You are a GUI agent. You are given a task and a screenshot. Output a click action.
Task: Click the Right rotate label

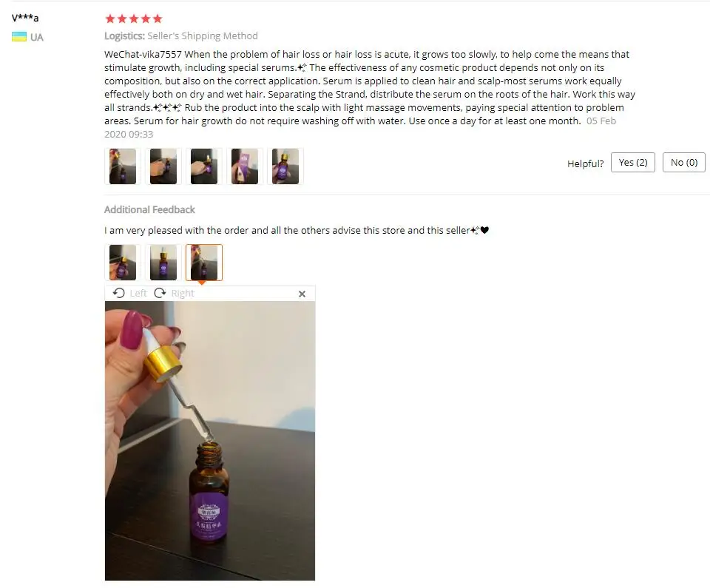[183, 293]
